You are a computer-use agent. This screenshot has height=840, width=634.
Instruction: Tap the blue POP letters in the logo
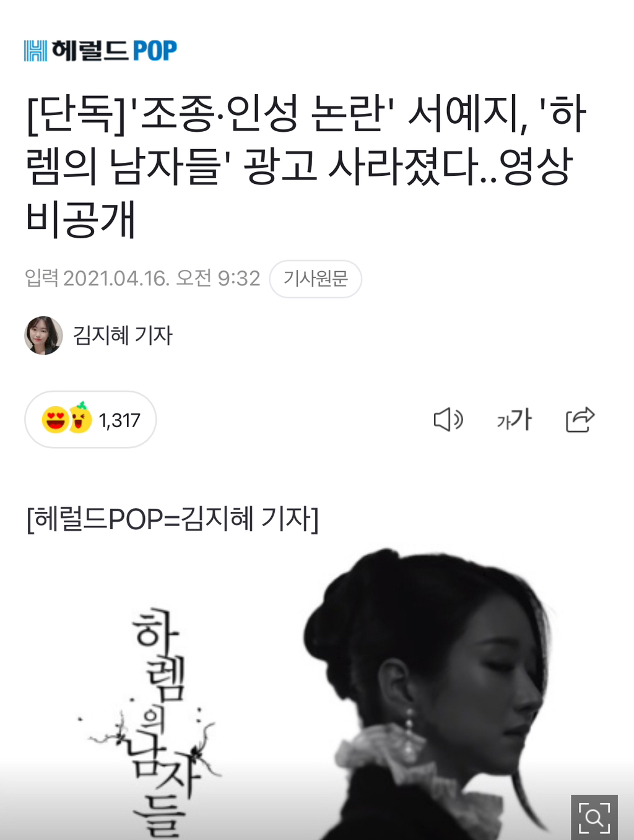tap(155, 51)
